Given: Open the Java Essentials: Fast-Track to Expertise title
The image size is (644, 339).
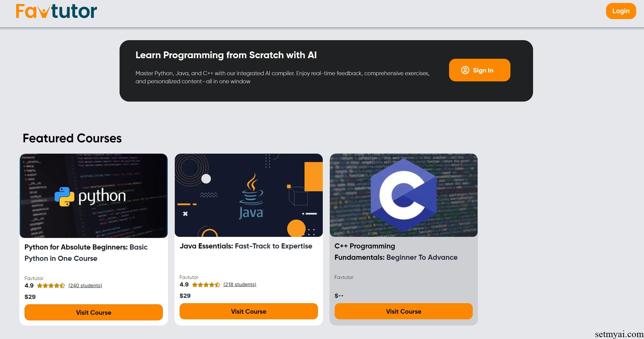Looking at the screenshot, I should (x=246, y=246).
